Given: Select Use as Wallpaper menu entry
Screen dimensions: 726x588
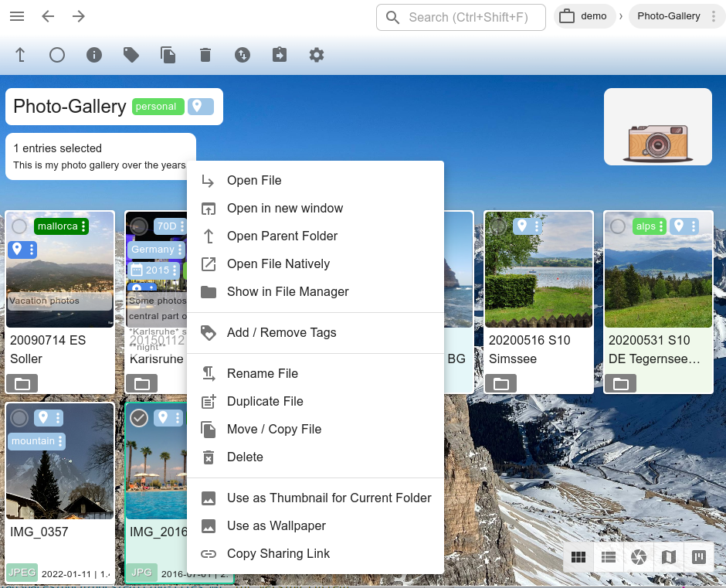Looking at the screenshot, I should click(276, 525).
